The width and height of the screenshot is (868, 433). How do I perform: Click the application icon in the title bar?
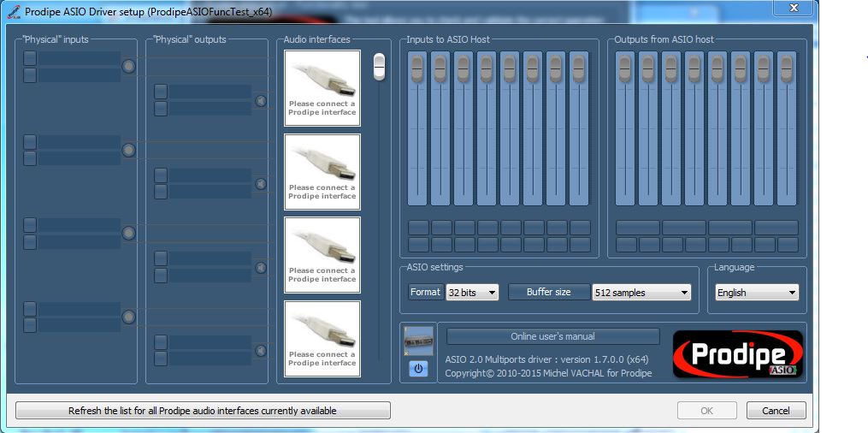tap(14, 12)
